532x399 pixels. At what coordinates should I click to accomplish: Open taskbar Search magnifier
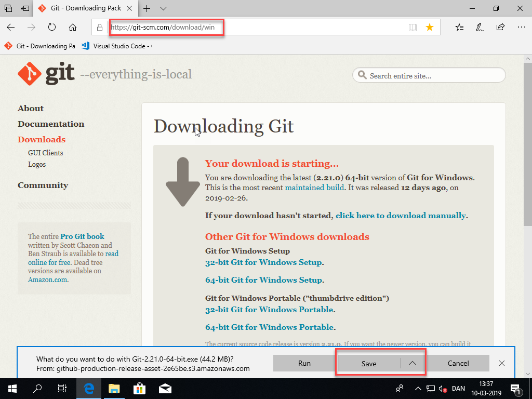point(37,389)
